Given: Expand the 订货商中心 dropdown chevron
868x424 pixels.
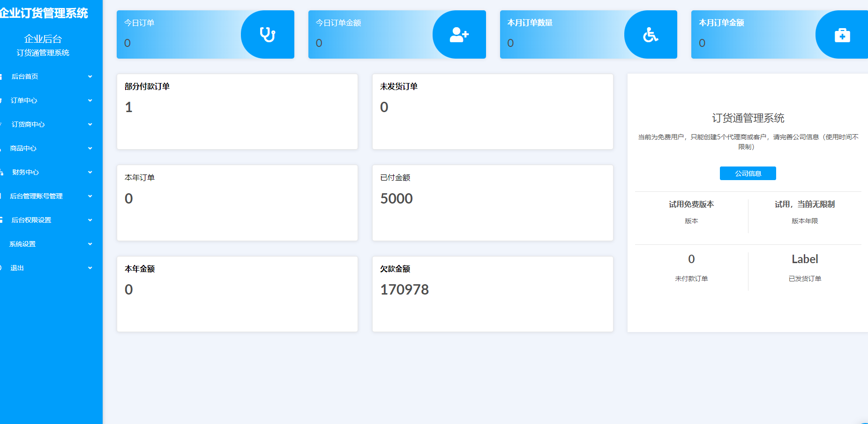Looking at the screenshot, I should point(90,124).
